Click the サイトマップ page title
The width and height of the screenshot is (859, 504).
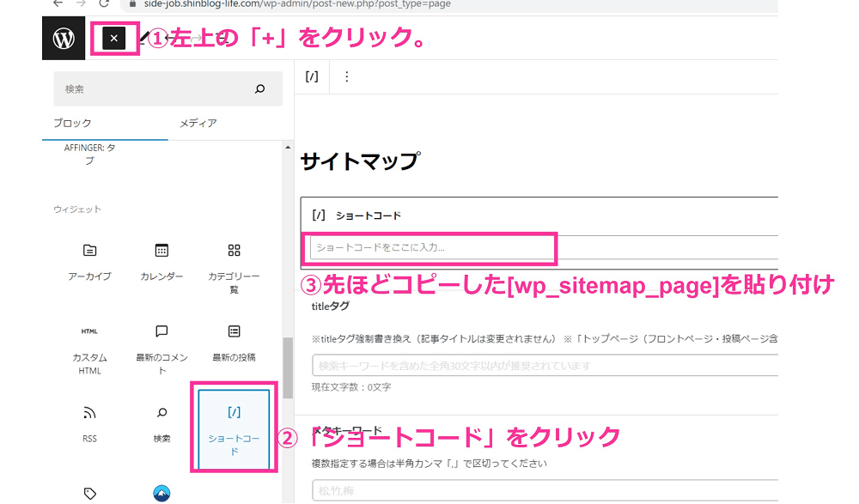pos(361,161)
